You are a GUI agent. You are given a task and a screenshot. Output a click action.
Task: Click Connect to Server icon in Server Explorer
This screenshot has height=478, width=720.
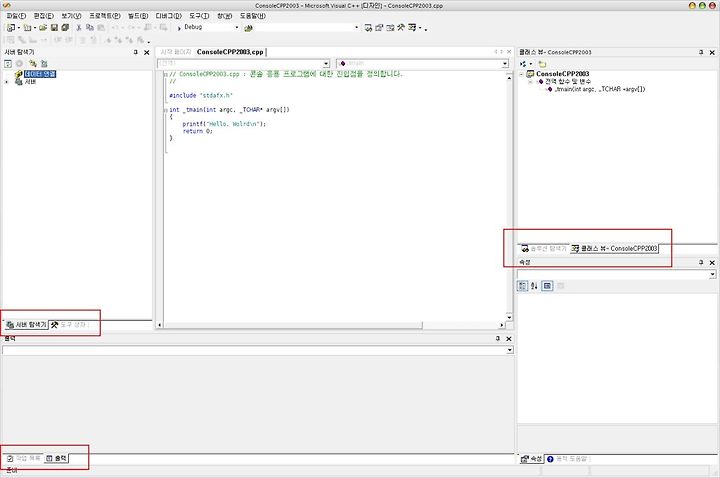coord(44,63)
